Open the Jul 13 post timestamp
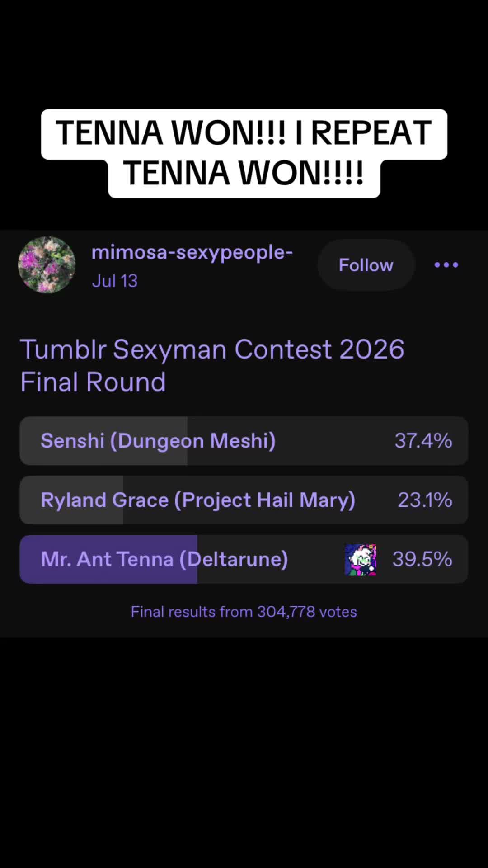The width and height of the screenshot is (488, 868). coord(115,281)
